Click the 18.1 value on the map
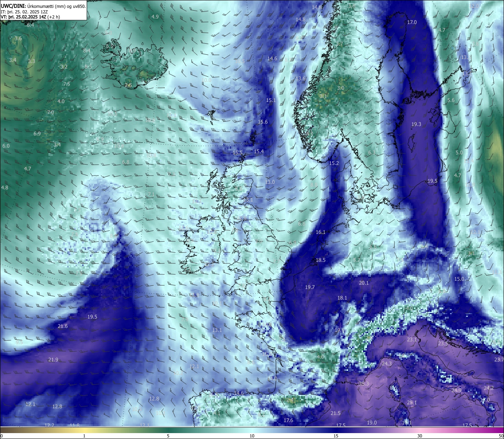 click(342, 298)
